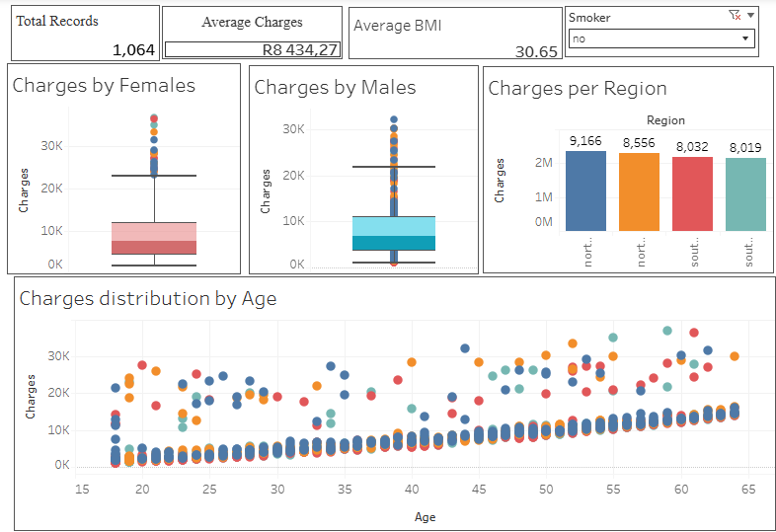This screenshot has height=532, width=776.
Task: Select the dark teal lower box in Males plot
Action: coord(394,243)
